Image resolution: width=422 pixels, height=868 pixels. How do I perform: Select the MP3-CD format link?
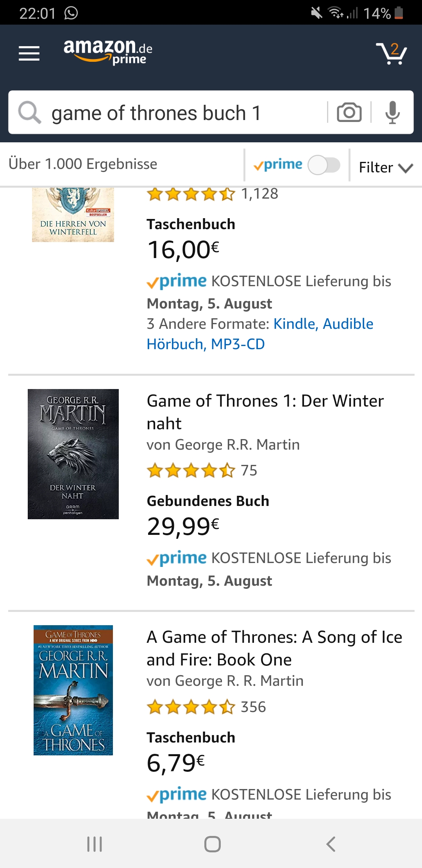pyautogui.click(x=238, y=344)
